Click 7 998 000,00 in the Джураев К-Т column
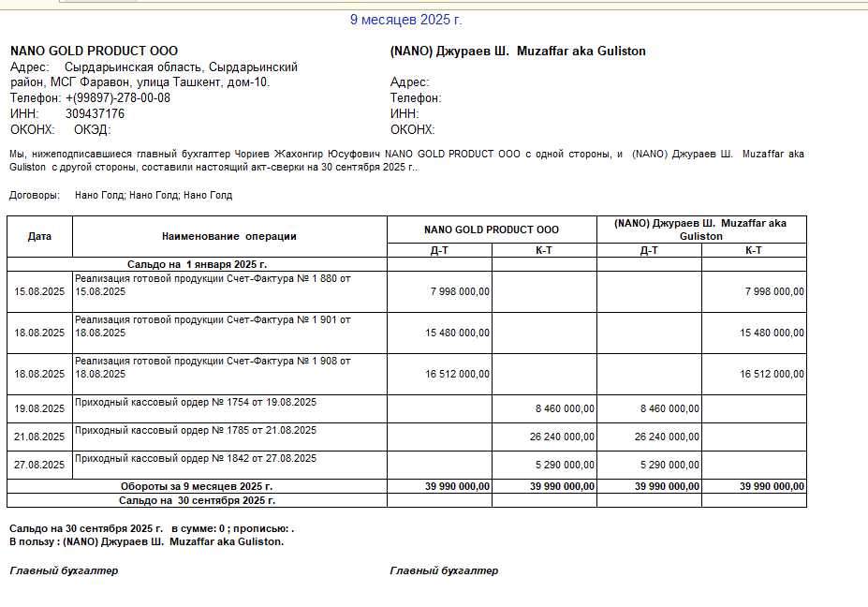 (x=774, y=292)
